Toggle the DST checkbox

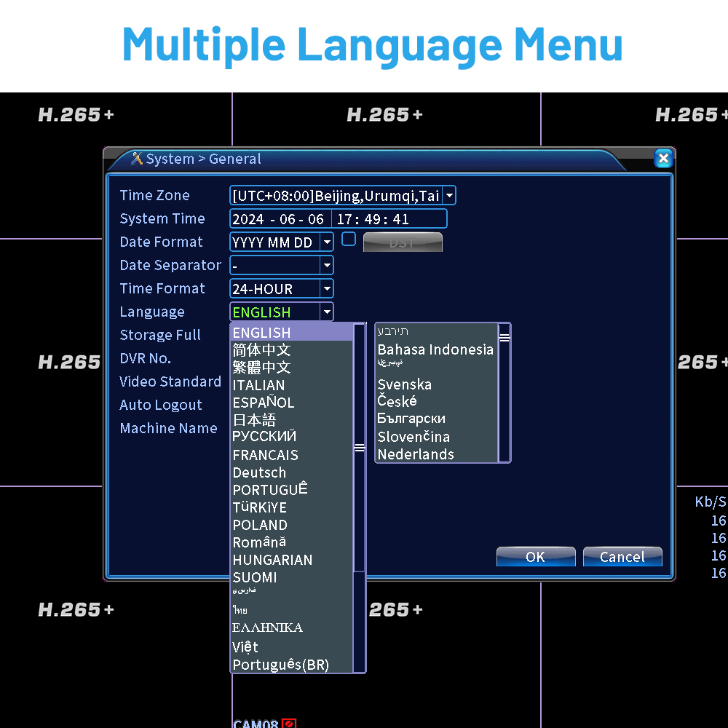tap(348, 239)
